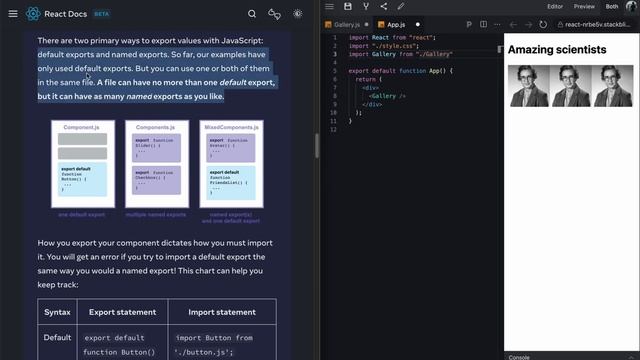
Task: Toggle light/dark theme in React Docs
Action: tap(298, 14)
